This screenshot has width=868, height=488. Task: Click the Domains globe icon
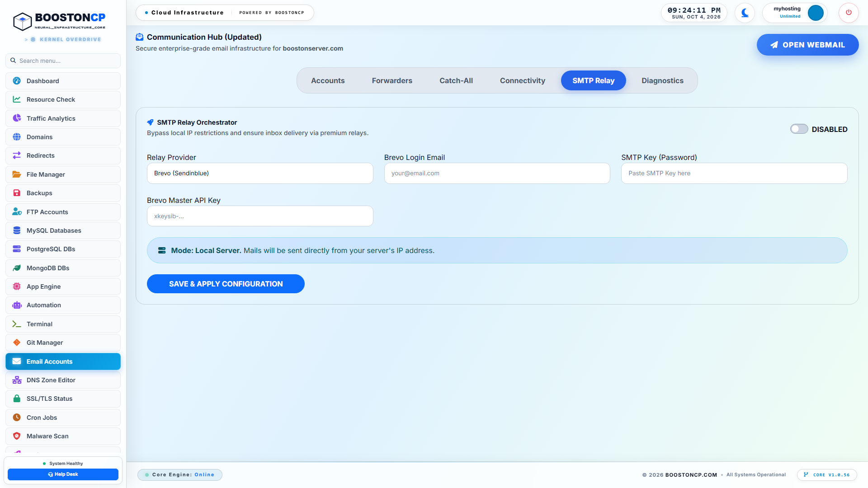coord(17,137)
